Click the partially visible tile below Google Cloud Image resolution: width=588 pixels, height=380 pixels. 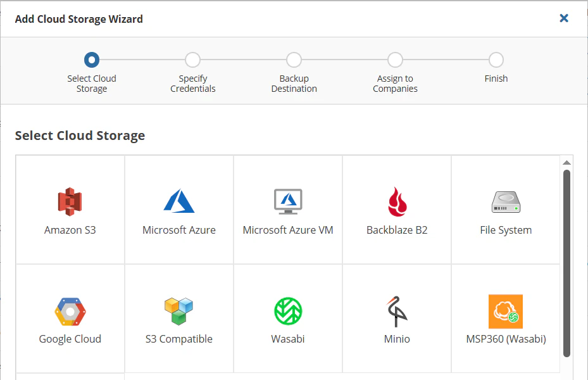click(70, 377)
